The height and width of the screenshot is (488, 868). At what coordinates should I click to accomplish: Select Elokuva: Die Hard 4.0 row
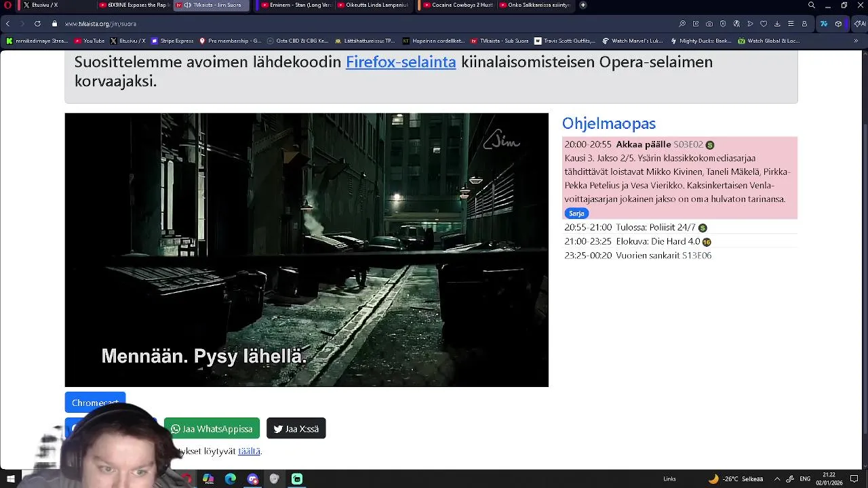pyautogui.click(x=679, y=241)
